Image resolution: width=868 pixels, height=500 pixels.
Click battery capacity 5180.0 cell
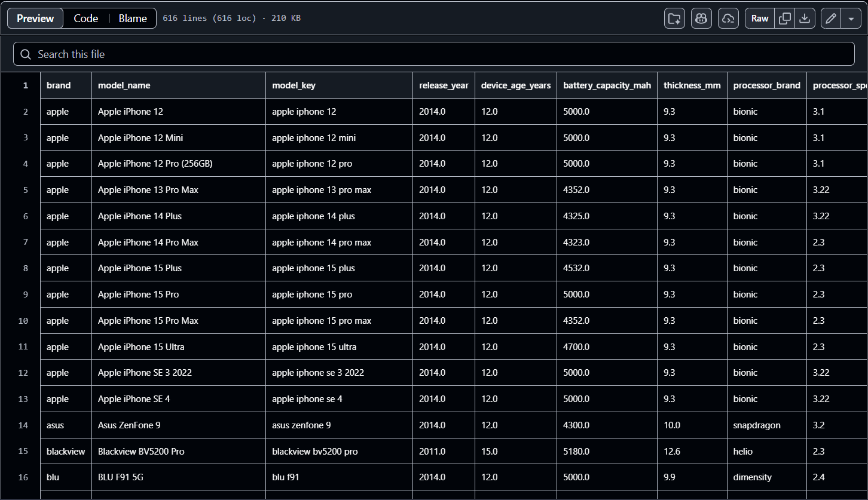click(607, 452)
